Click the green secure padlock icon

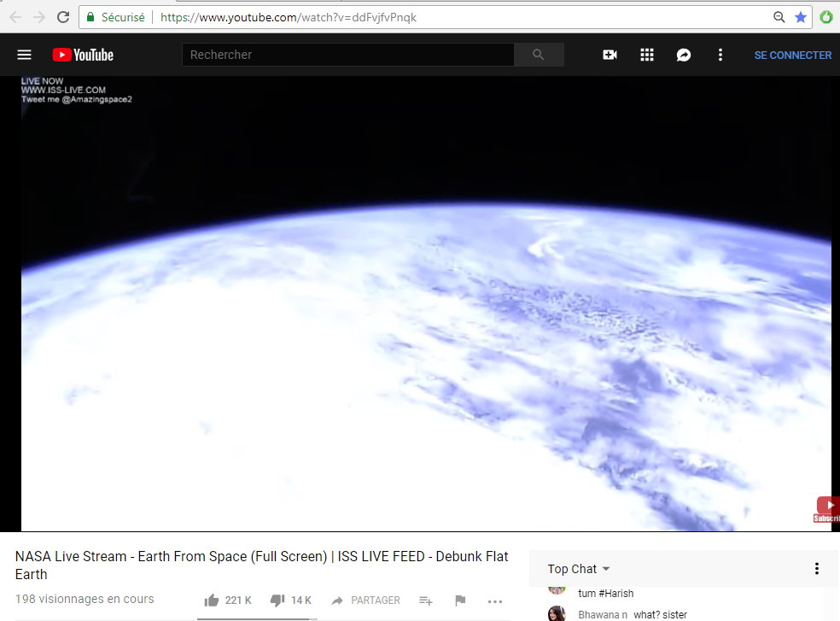coord(90,17)
